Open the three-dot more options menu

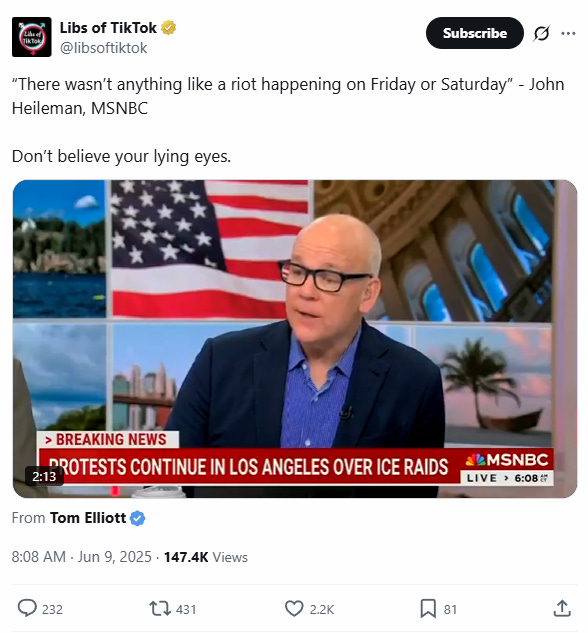[568, 33]
